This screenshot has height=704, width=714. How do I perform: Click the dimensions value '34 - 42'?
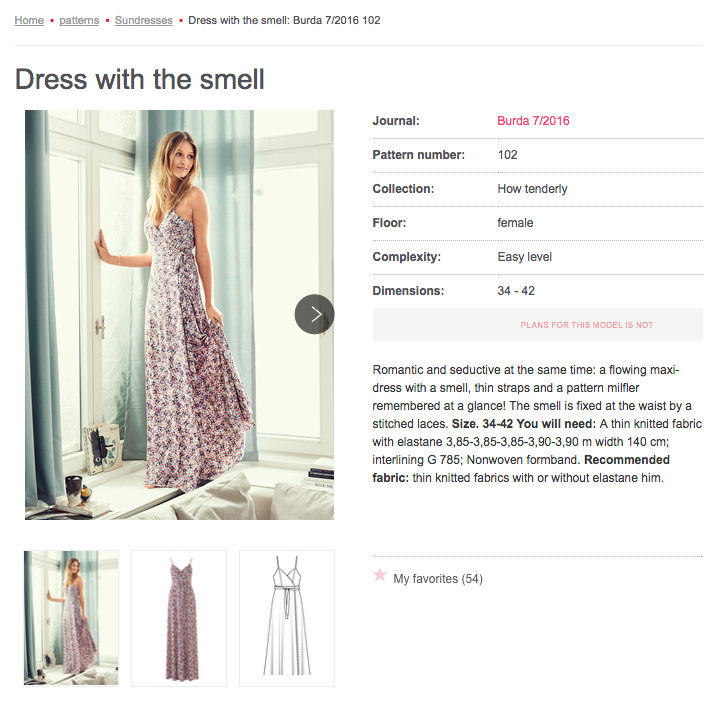(516, 291)
